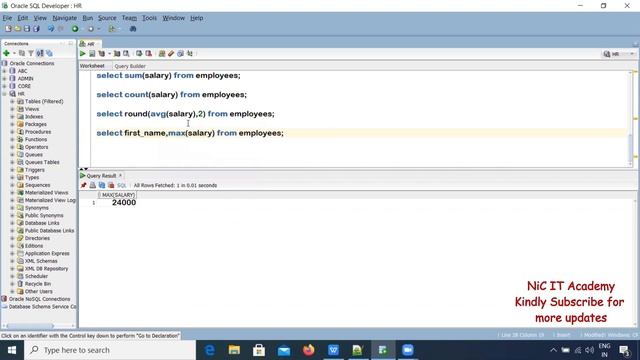Close the Query Result tab
640x360 pixels.
120,176
